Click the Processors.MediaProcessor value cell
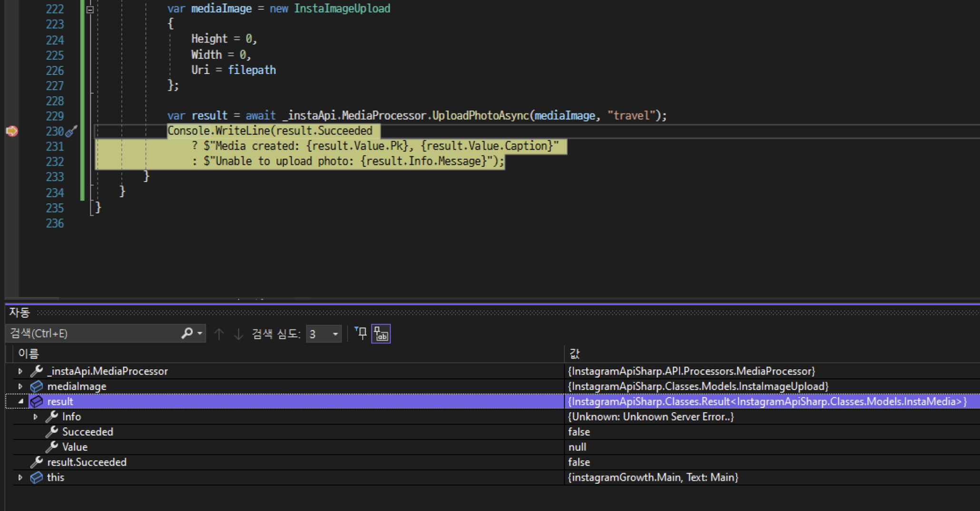Screen dimensions: 980x511 coord(691,371)
